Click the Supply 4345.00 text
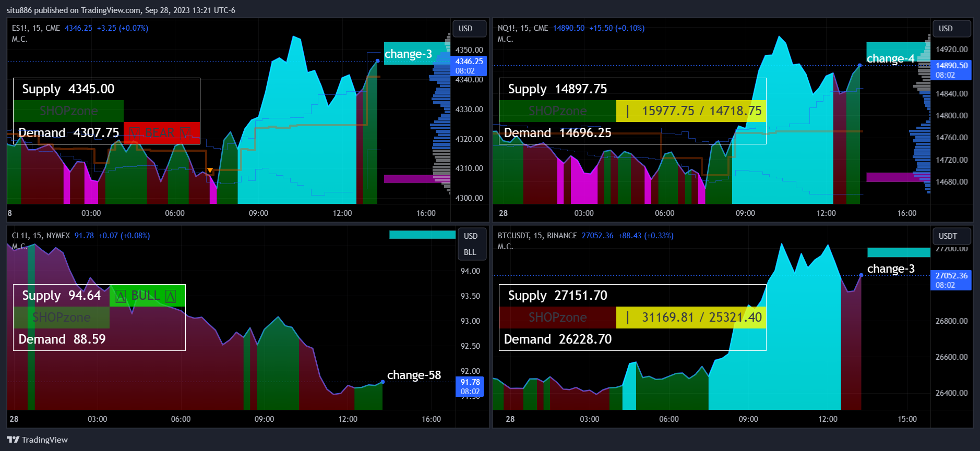Viewport: 980px width, 451px height. 68,89
